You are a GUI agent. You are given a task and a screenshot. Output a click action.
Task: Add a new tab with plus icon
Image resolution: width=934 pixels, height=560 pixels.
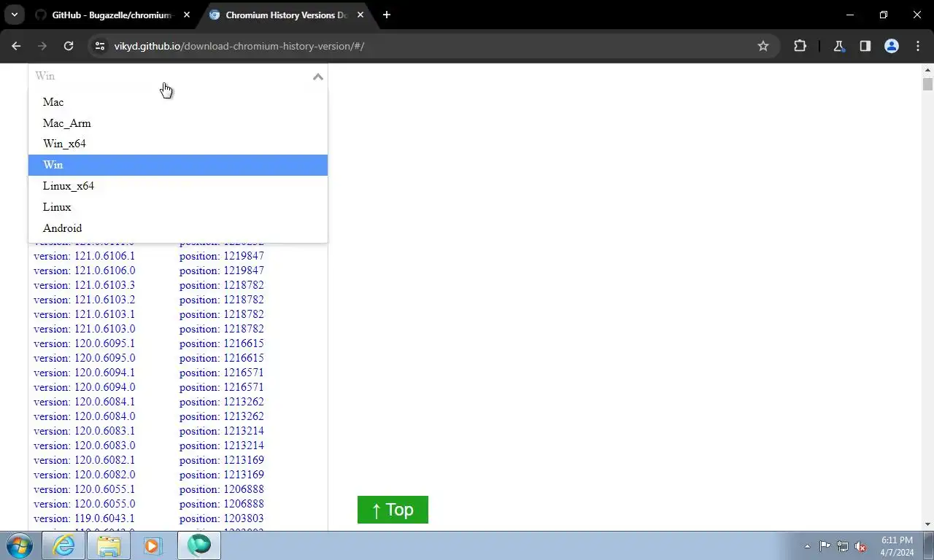pyautogui.click(x=387, y=15)
